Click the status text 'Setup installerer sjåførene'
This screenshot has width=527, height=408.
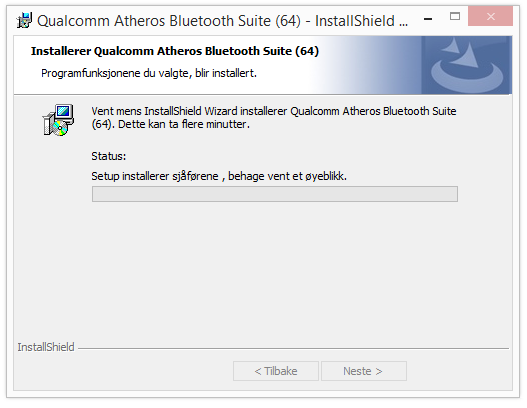point(155,176)
